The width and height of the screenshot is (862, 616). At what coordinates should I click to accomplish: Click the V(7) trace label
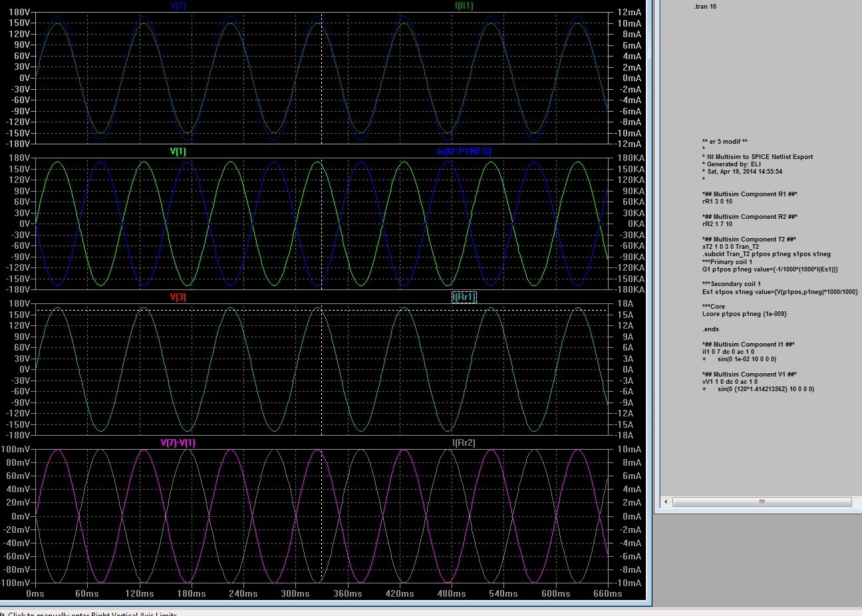[178, 6]
